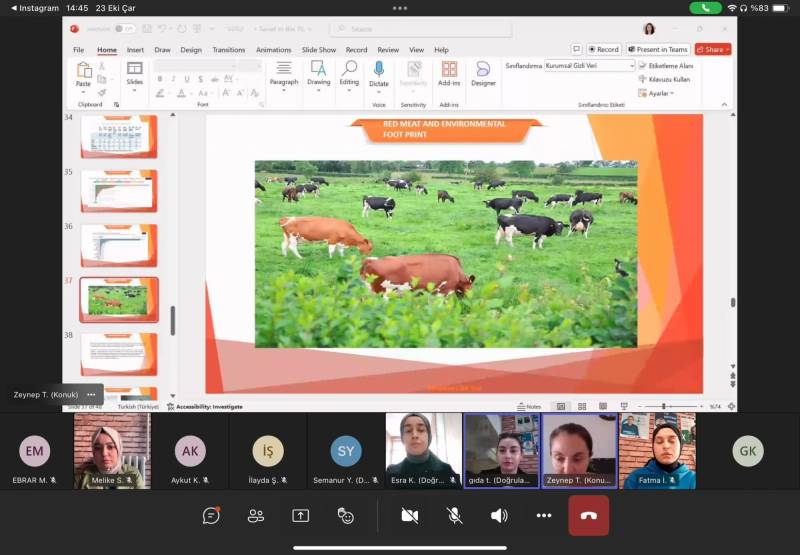Image resolution: width=800 pixels, height=555 pixels.
Task: Switch to the Transitions ribbon tab
Action: [x=228, y=49]
